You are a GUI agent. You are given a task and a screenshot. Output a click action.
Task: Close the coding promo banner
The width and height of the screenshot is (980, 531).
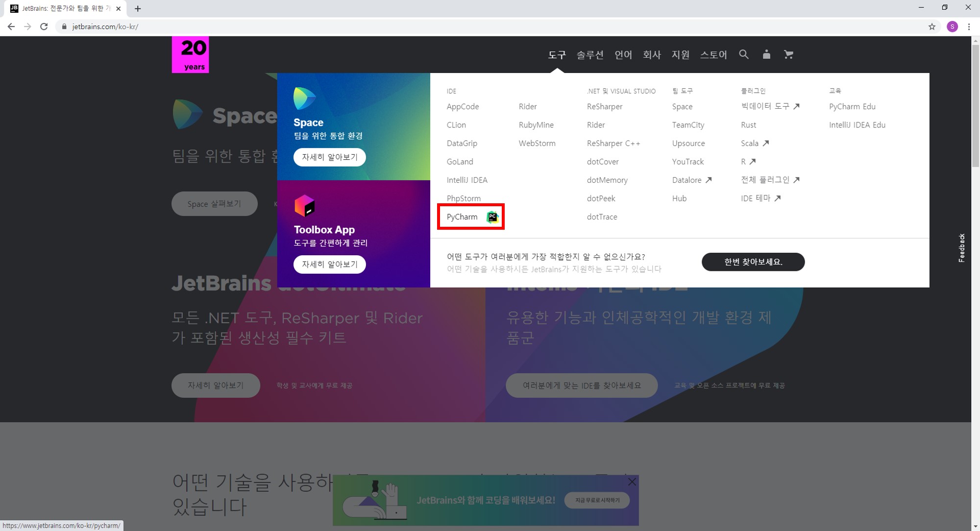tap(632, 482)
